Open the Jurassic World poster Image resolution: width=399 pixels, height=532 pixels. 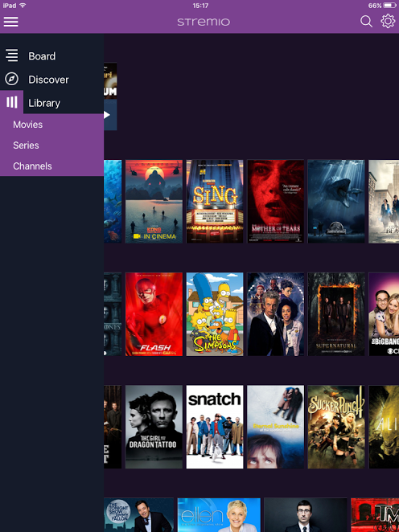[x=336, y=201]
